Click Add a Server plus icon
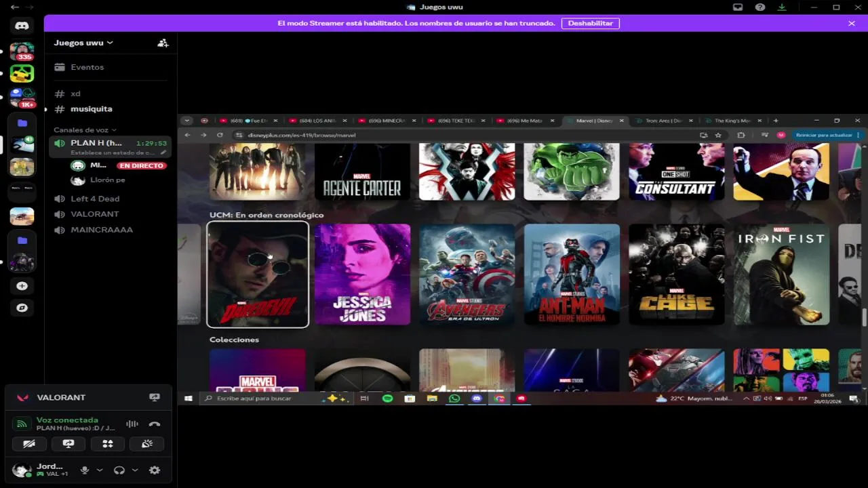The width and height of the screenshot is (868, 488). tap(22, 286)
